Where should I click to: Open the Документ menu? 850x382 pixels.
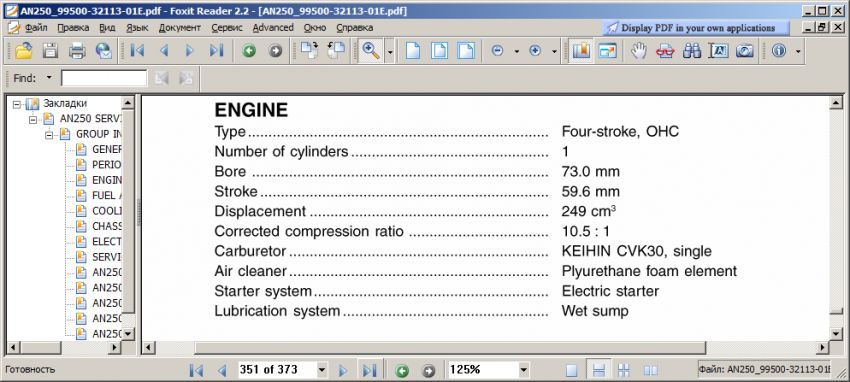pyautogui.click(x=180, y=27)
